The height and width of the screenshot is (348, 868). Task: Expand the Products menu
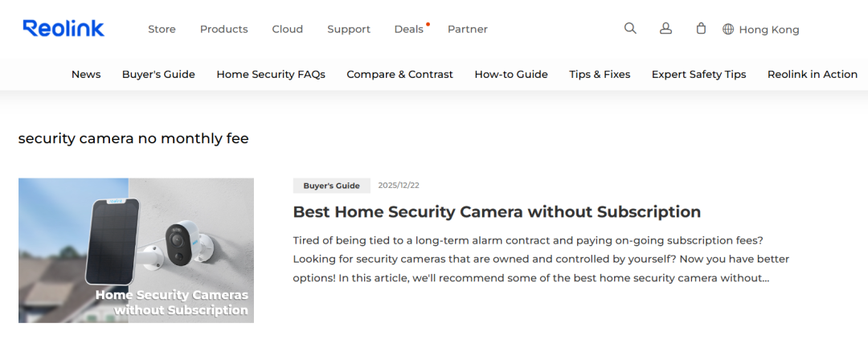point(223,29)
